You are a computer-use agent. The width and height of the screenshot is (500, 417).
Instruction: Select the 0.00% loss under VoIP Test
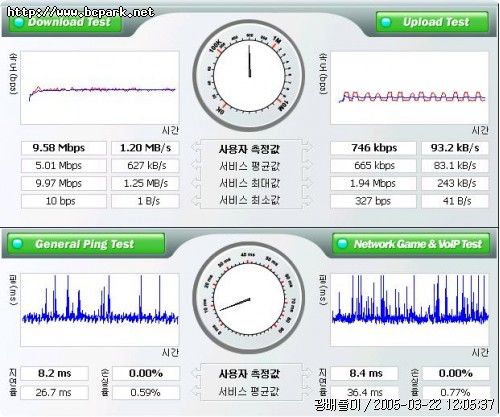point(455,373)
